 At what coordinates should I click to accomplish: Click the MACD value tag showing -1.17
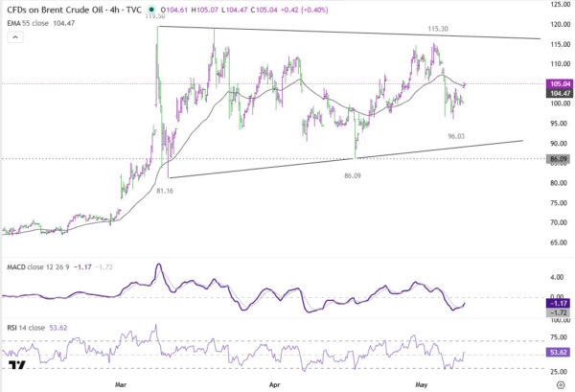[x=560, y=303]
